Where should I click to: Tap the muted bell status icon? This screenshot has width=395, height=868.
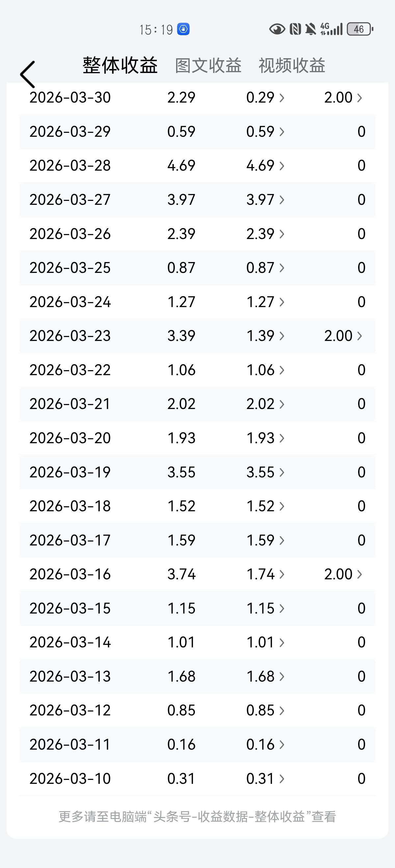[x=311, y=29]
